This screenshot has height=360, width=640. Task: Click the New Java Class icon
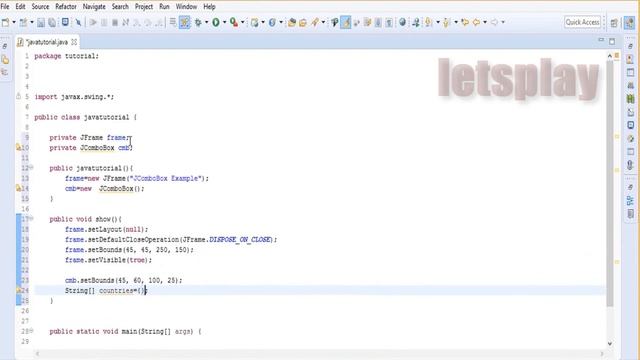click(x=272, y=22)
